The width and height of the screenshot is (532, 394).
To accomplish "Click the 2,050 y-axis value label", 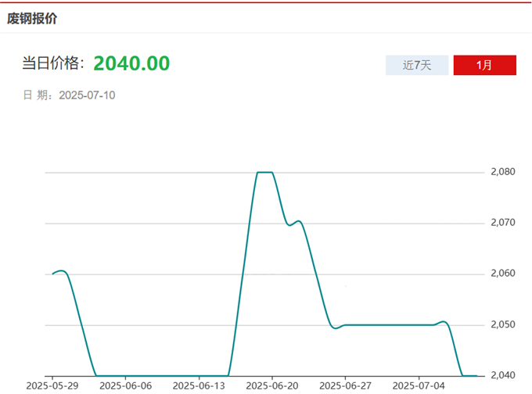I will coord(504,324).
